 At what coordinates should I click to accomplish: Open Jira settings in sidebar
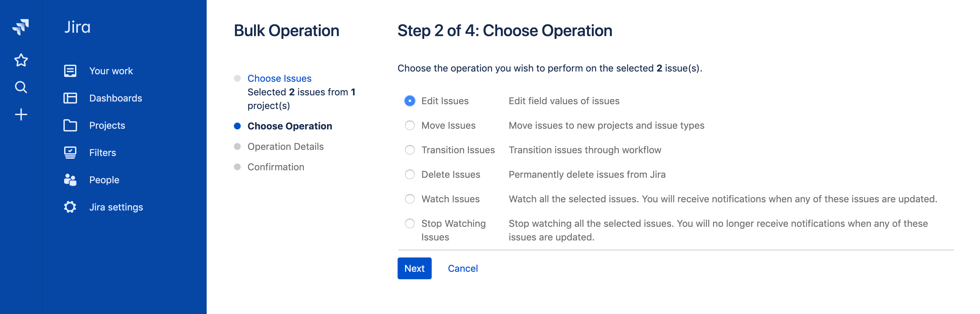tap(116, 207)
